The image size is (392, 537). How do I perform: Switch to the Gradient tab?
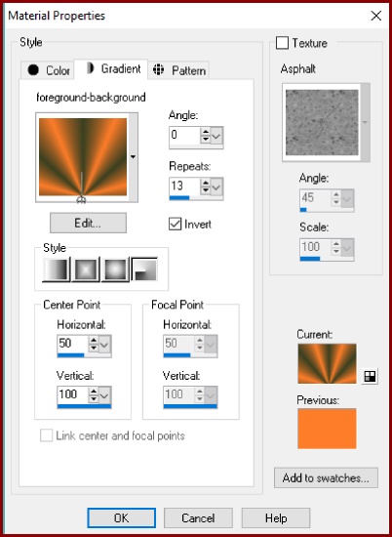click(x=111, y=69)
